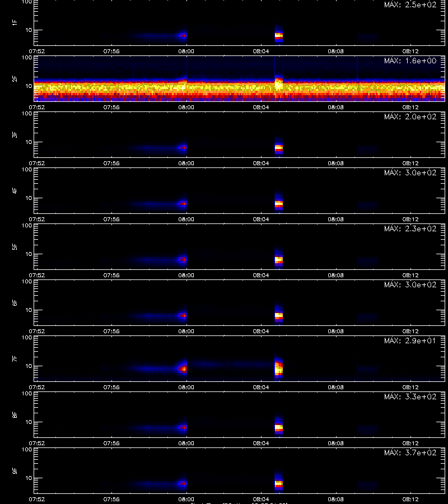This screenshot has height=504, width=448.
Task: Click the 08:04 burst in the 2F spectrogram
Action: pyautogui.click(x=279, y=85)
